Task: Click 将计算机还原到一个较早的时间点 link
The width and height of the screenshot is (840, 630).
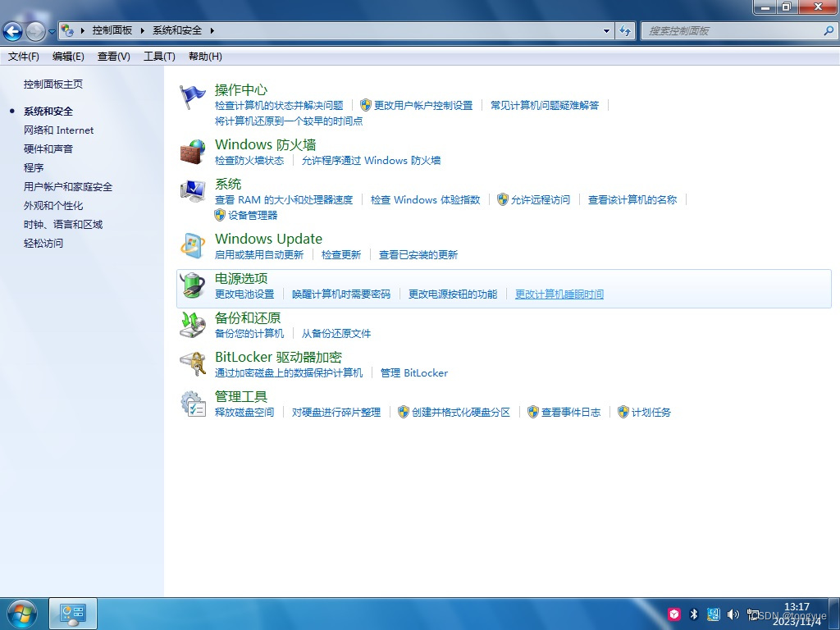Action: pyautogui.click(x=289, y=121)
